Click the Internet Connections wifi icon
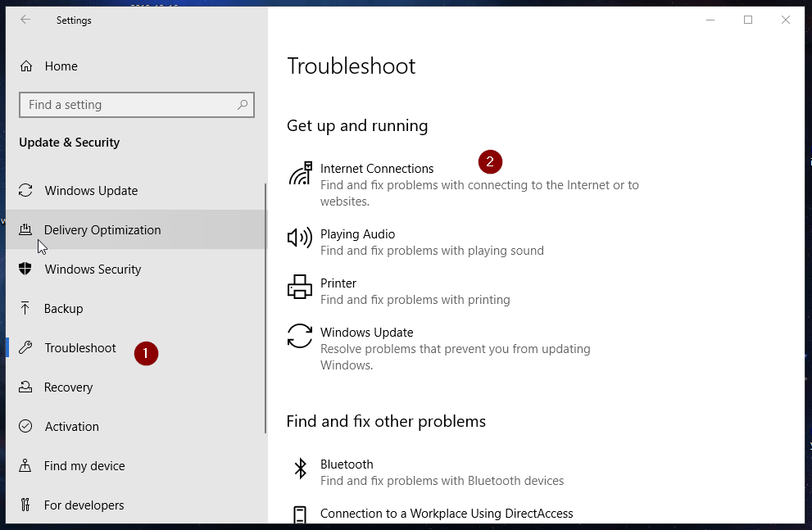812x530 pixels. [301, 174]
